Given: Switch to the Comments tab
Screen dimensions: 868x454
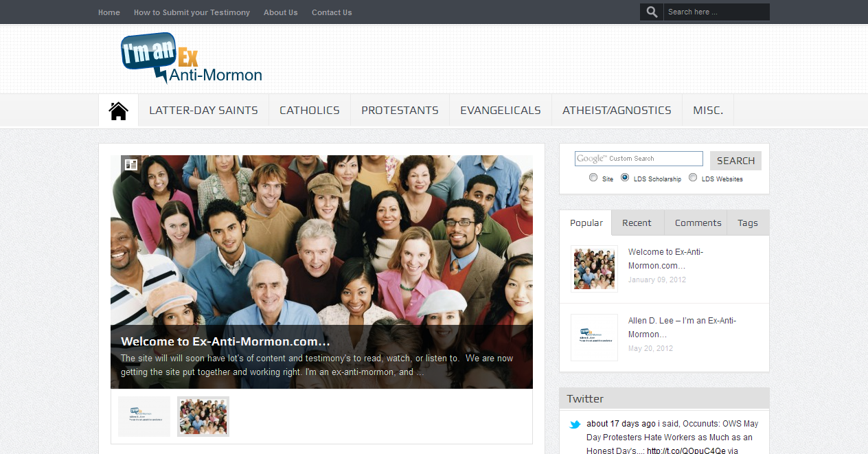Looking at the screenshot, I should pyautogui.click(x=698, y=223).
